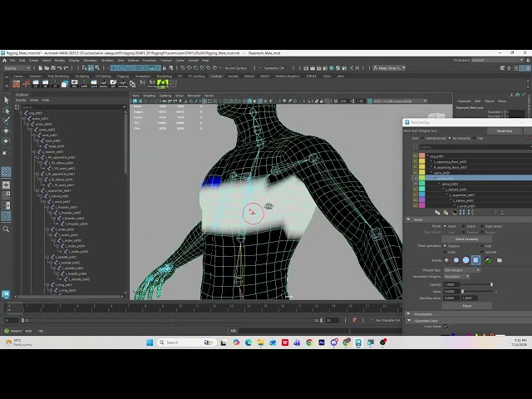Open File Explorer from the taskbar
The width and height of the screenshot is (532, 399).
(260, 342)
